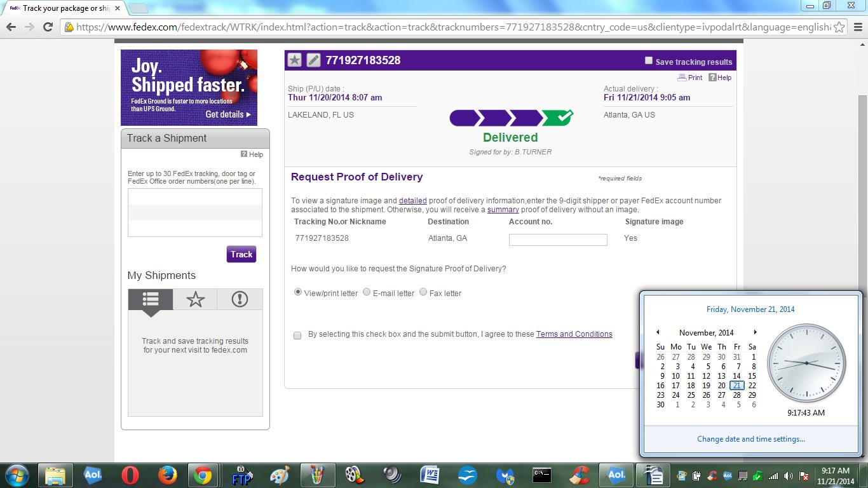868x488 pixels.
Task: Open a new browser tab
Action: (139, 8)
